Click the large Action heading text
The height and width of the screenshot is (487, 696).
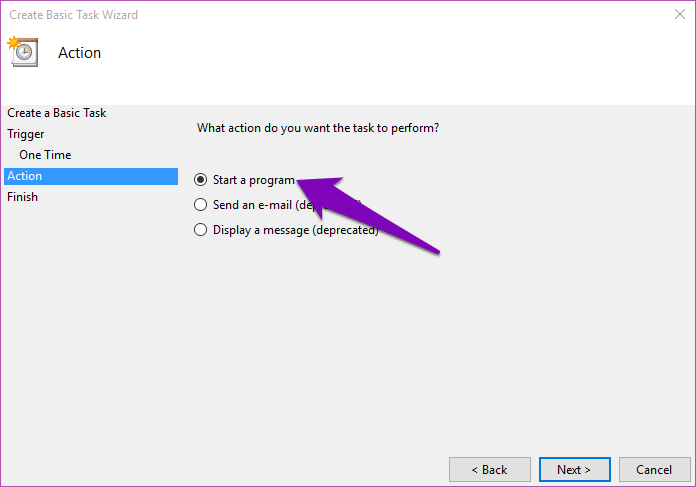[79, 53]
